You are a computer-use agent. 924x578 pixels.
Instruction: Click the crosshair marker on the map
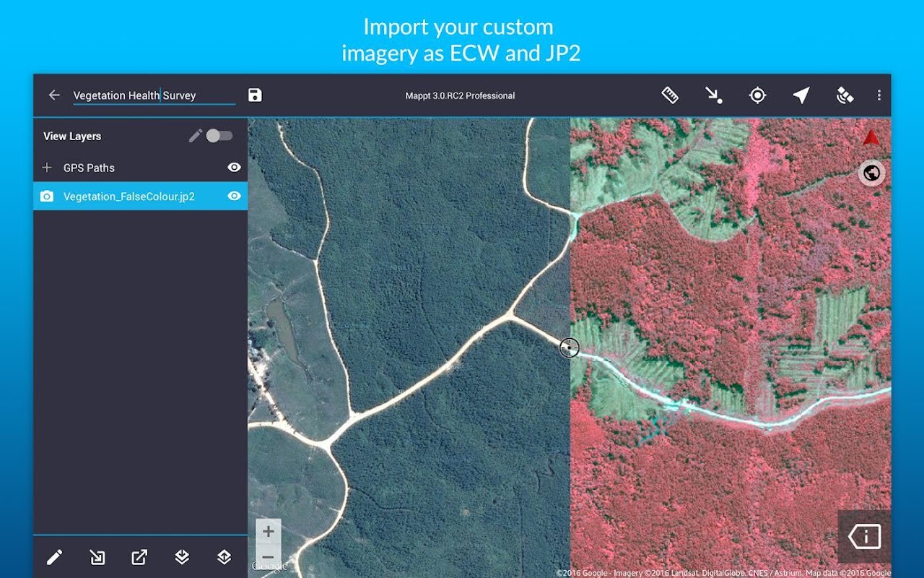tap(570, 348)
